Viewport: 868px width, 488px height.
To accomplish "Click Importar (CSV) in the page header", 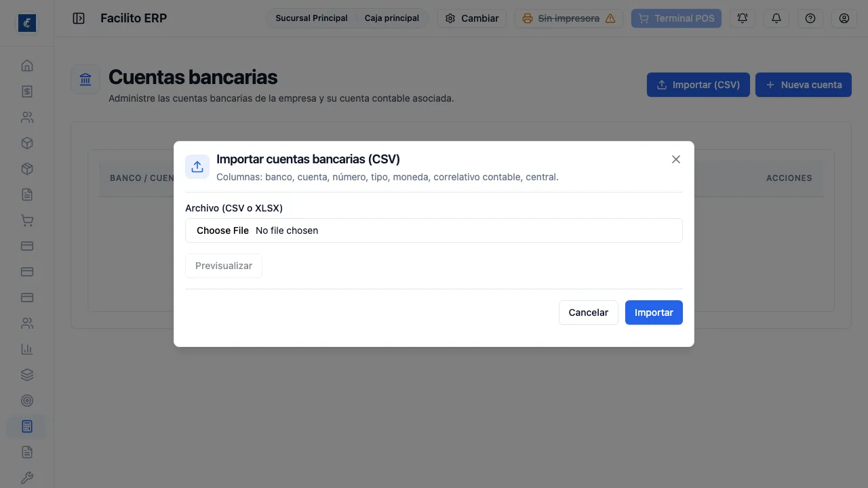I will [698, 85].
